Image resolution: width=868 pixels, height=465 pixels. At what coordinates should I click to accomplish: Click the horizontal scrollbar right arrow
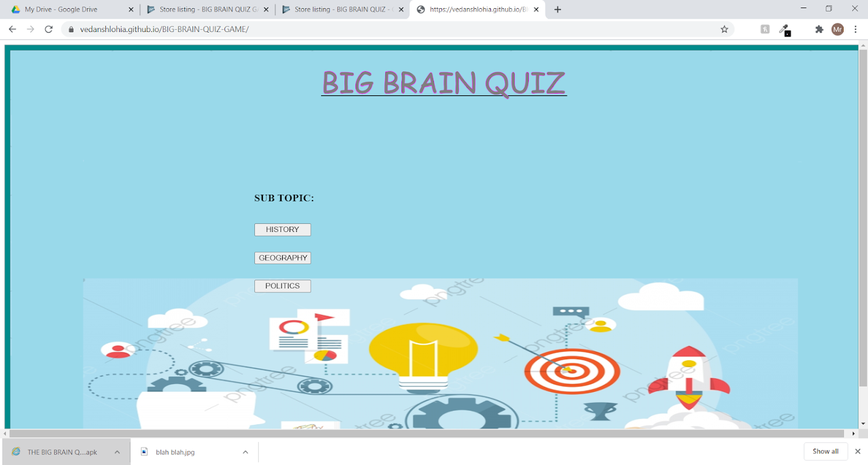(854, 433)
